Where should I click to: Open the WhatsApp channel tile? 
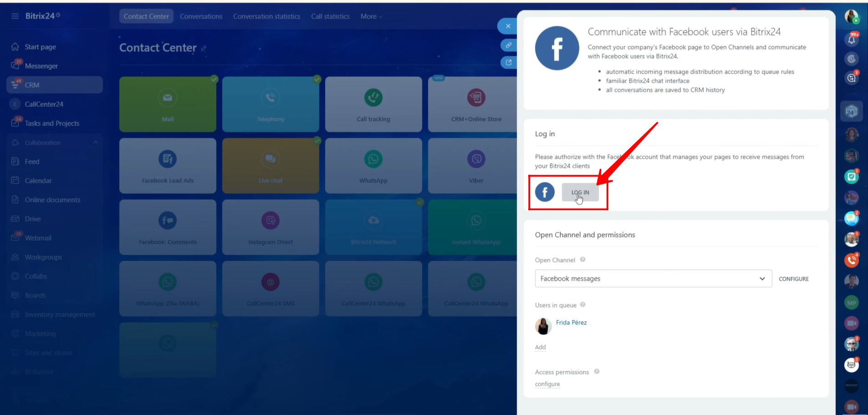[x=373, y=166]
